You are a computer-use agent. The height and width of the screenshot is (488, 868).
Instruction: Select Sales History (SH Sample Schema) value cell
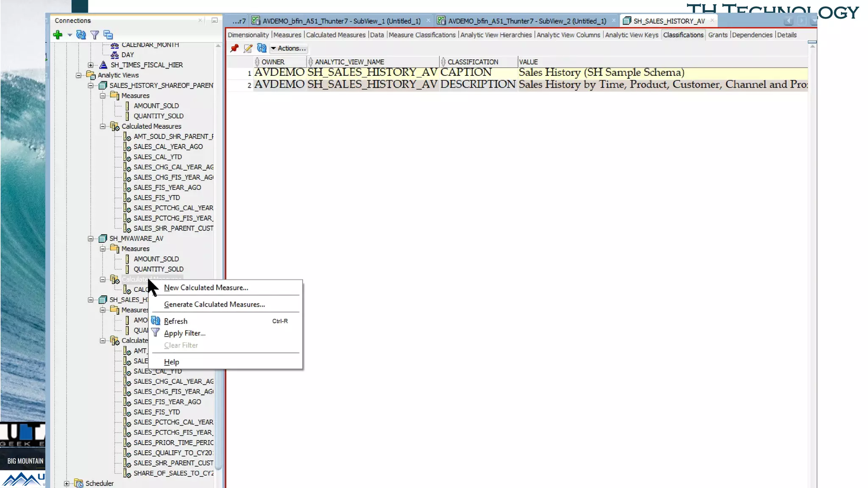point(663,72)
